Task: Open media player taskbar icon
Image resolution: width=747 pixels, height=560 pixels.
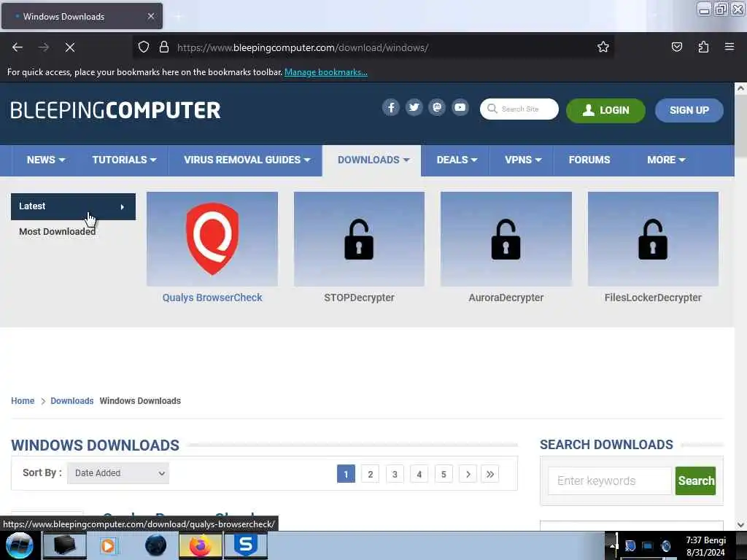Action: point(108,545)
